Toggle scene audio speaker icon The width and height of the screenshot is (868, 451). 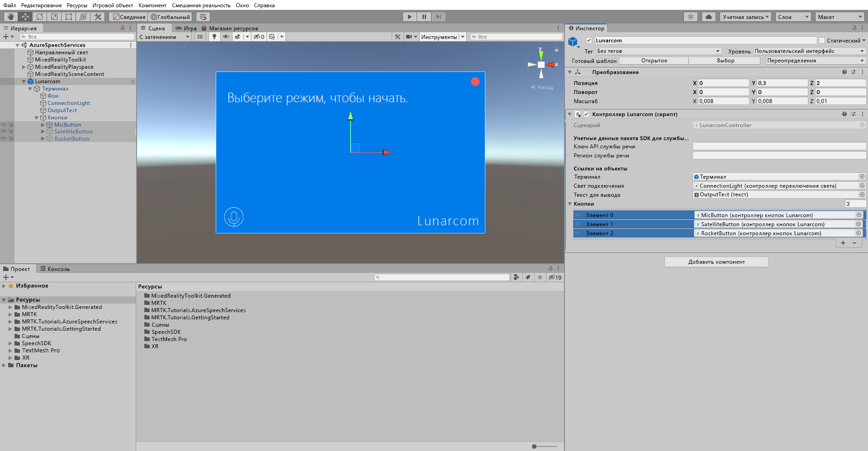226,37
